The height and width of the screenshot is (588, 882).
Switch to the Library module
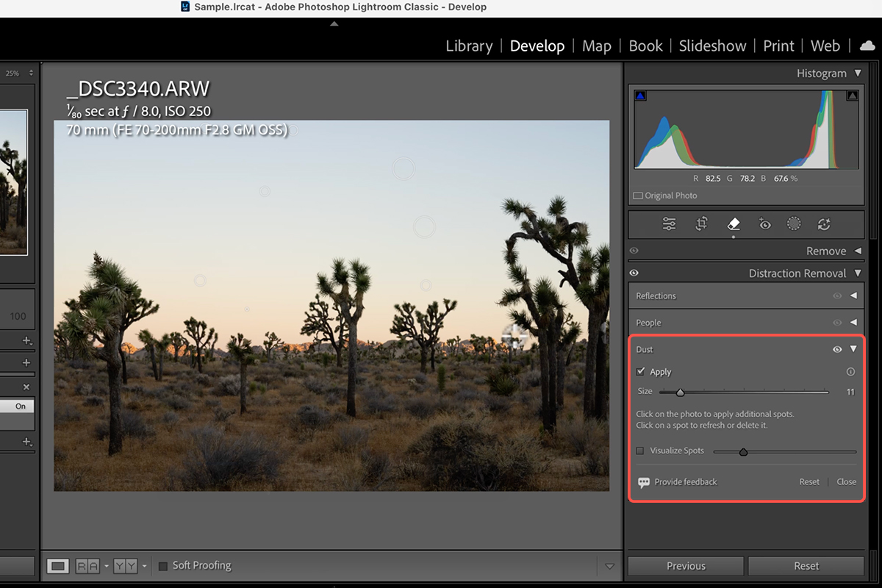pos(469,46)
